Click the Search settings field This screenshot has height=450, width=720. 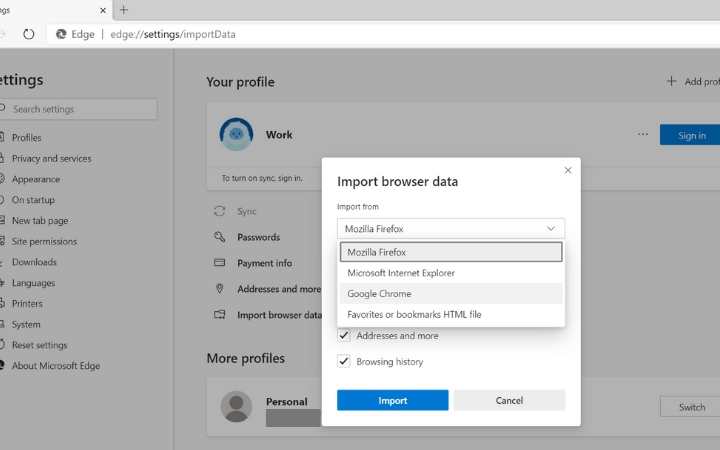78,109
